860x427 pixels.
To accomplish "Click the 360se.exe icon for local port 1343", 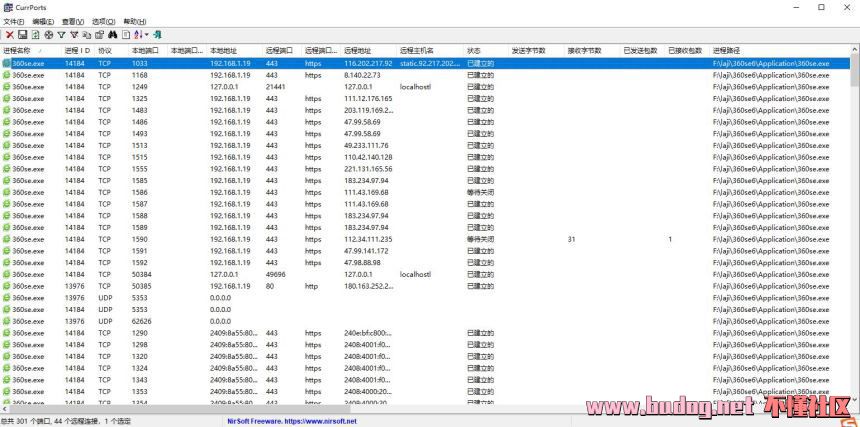I will [7, 380].
